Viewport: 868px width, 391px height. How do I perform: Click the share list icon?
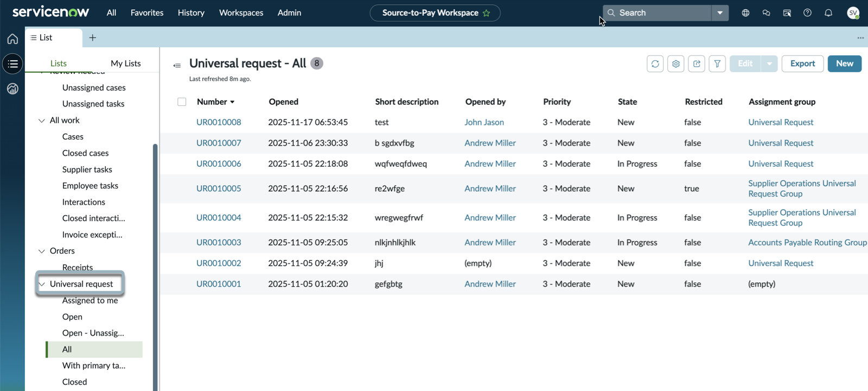click(x=697, y=64)
